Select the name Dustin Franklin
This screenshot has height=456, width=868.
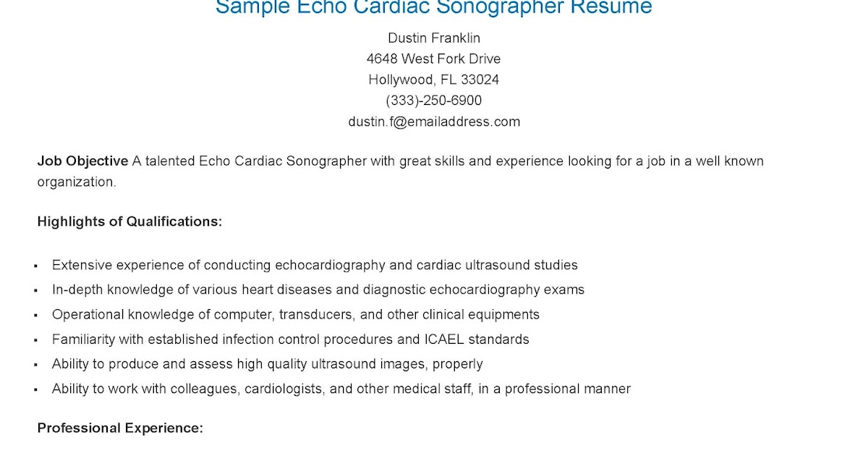point(434,38)
